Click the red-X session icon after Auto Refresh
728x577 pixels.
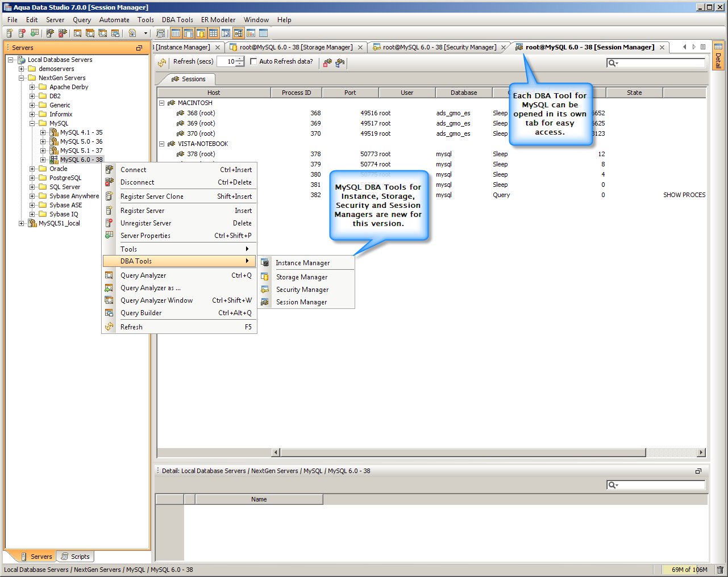click(x=328, y=62)
